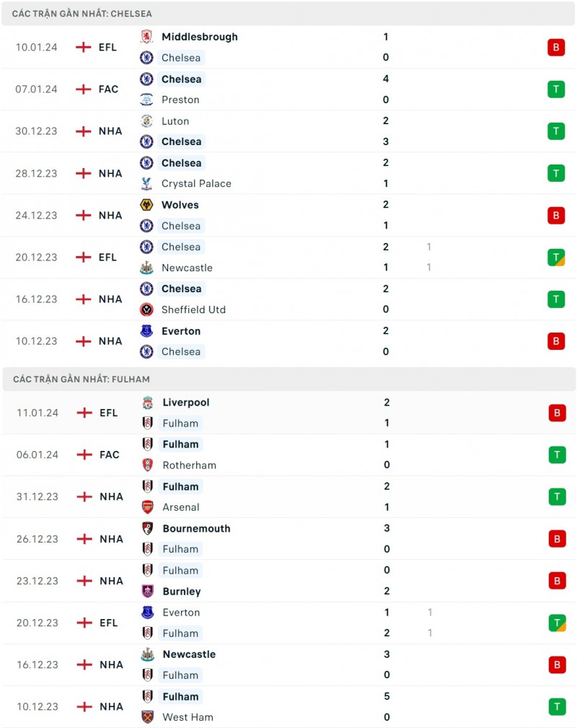Click the Preston club crest icon
Viewport: 577px width, 728px height.
(x=146, y=100)
